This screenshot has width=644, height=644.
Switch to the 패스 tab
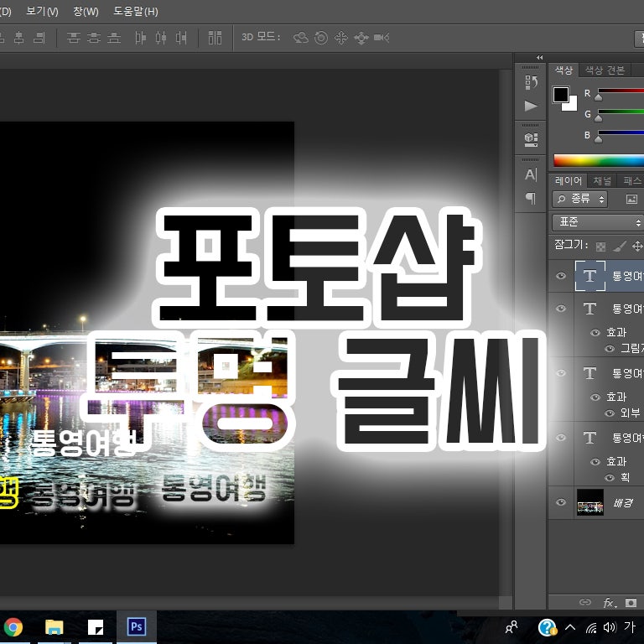631,181
